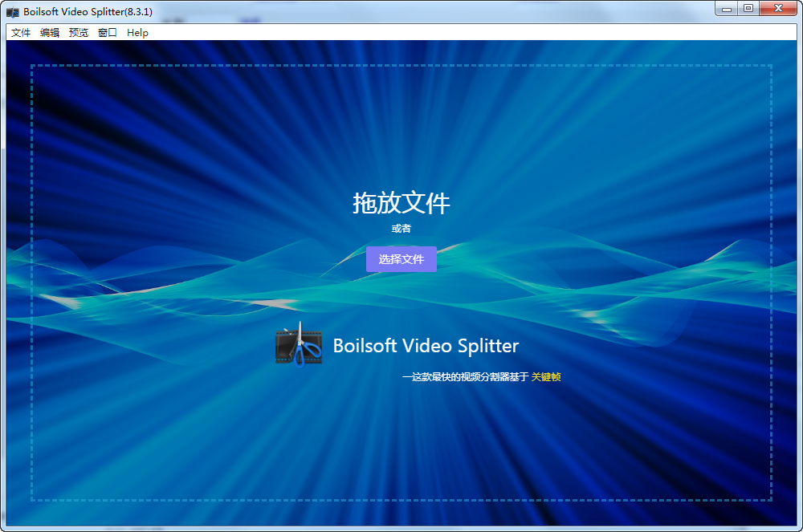Click the 或者 label
Screen dimensions: 803x532
pos(401,229)
